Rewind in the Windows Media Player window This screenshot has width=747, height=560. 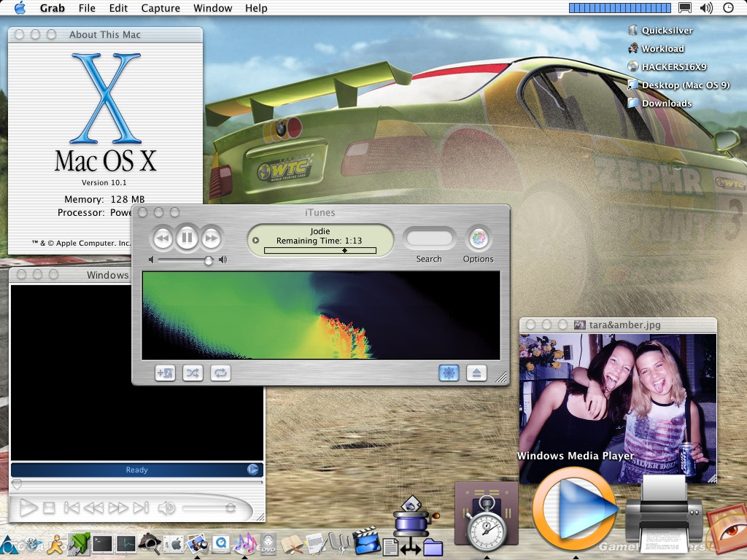(93, 508)
